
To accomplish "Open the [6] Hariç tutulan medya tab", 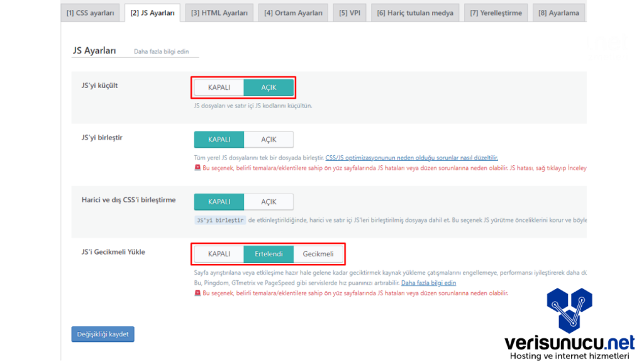I will 415,13.
